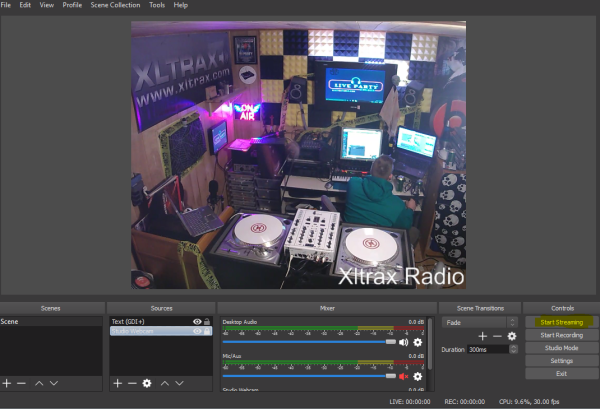Open the Tools menu
The height and width of the screenshot is (409, 600).
(157, 5)
